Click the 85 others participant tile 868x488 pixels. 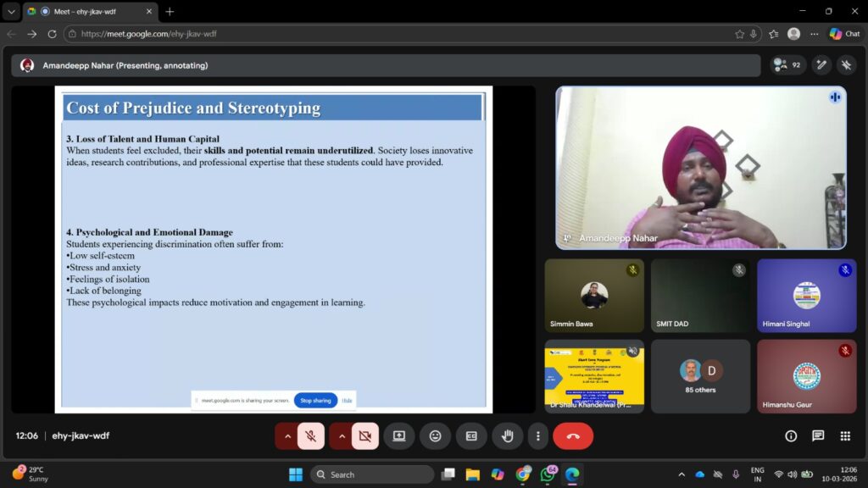[x=700, y=376]
